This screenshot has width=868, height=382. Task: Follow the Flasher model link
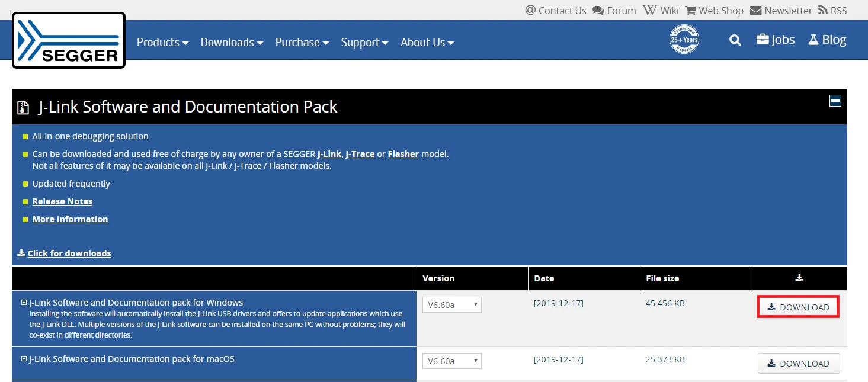pyautogui.click(x=403, y=154)
